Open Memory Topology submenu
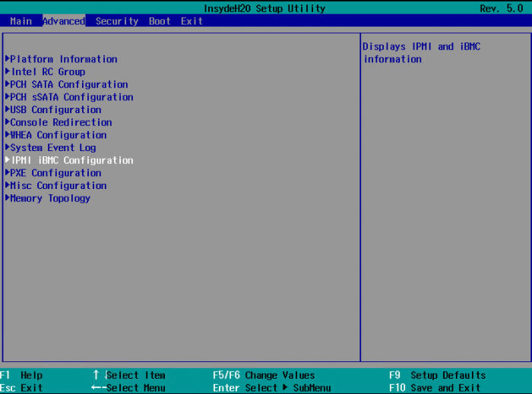The height and width of the screenshot is (394, 532). [x=50, y=198]
